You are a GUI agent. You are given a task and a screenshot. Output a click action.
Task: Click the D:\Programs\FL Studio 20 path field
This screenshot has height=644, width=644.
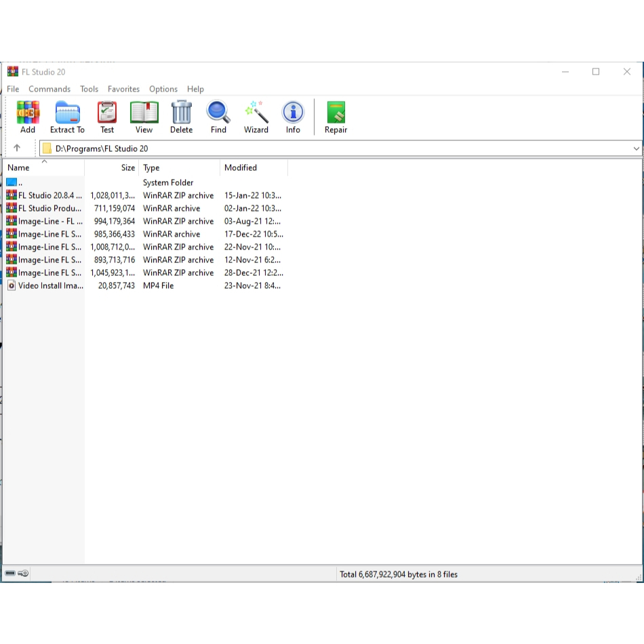tap(340, 148)
